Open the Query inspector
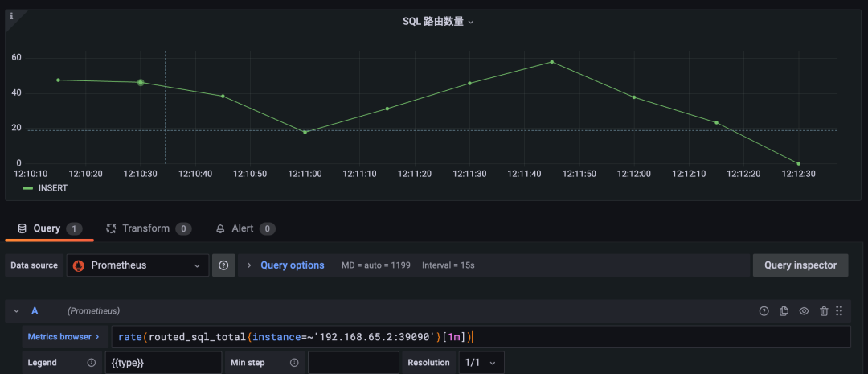This screenshot has width=868, height=374. (800, 265)
